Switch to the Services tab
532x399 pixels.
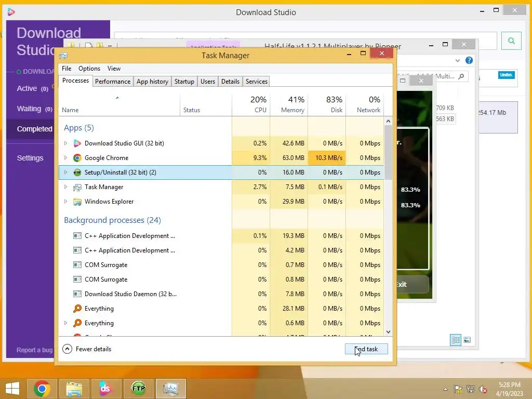coord(257,82)
